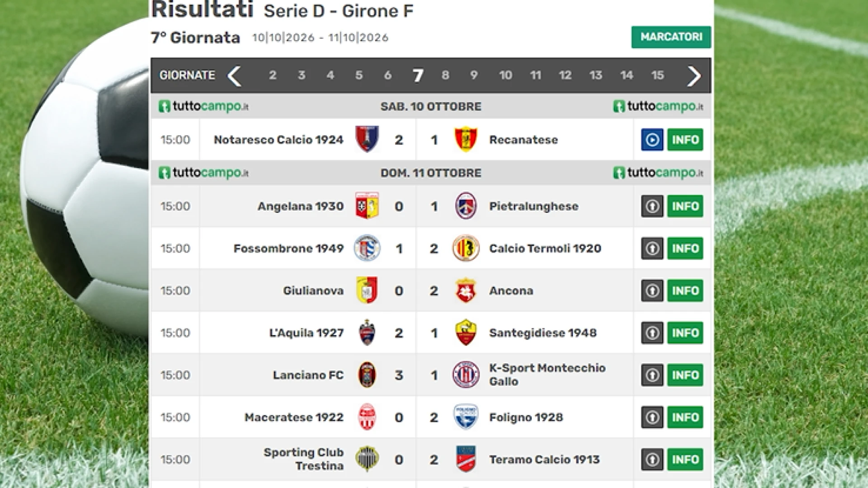This screenshot has width=868, height=488.
Task: Open the video icon for Notaresco vs Recanatese
Action: click(x=652, y=140)
